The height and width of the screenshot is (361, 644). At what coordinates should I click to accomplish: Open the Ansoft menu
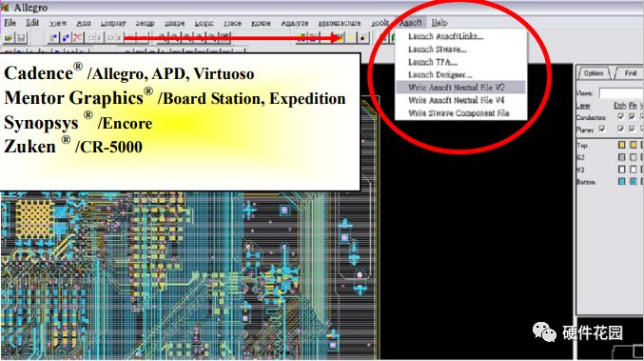click(410, 23)
